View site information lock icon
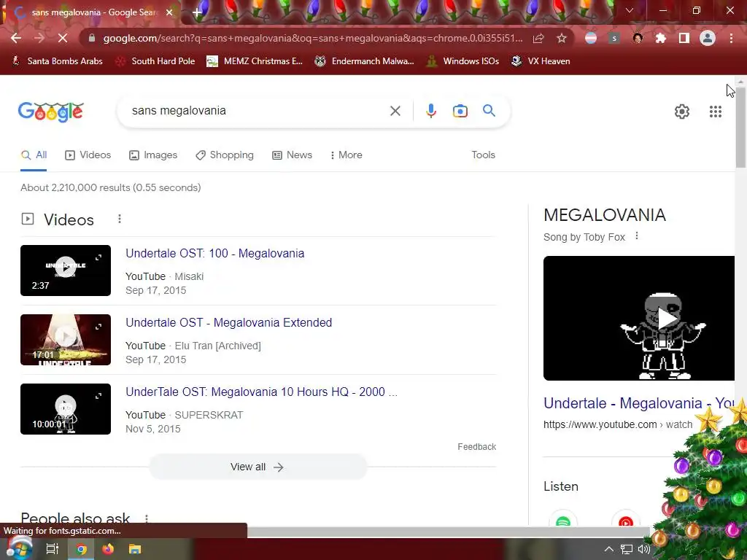This screenshot has width=747, height=560. 92,38
